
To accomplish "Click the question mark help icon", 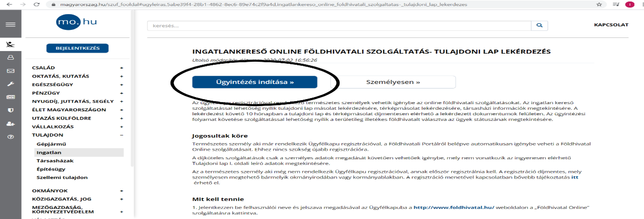I will [10, 137].
